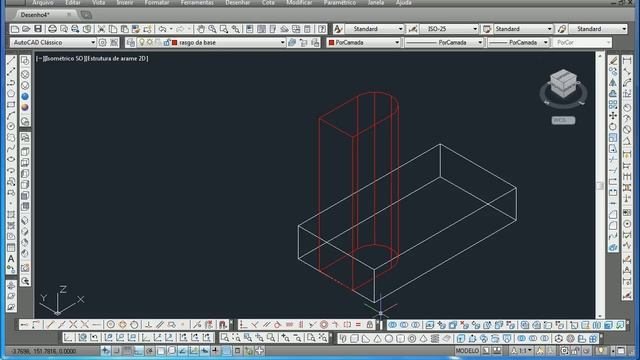Open the Standard table style dropdown

click(523, 29)
